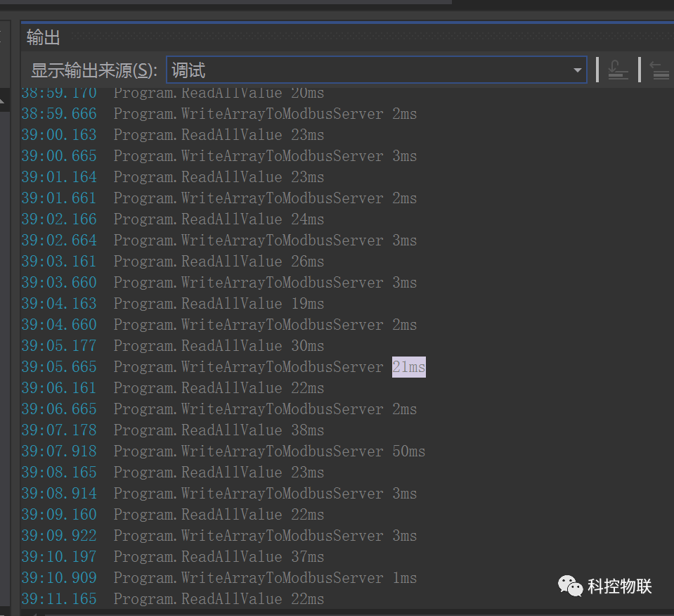Screen dimensions: 674x616
Task: Open the output source dropdown showing 调试
Action: 376,70
